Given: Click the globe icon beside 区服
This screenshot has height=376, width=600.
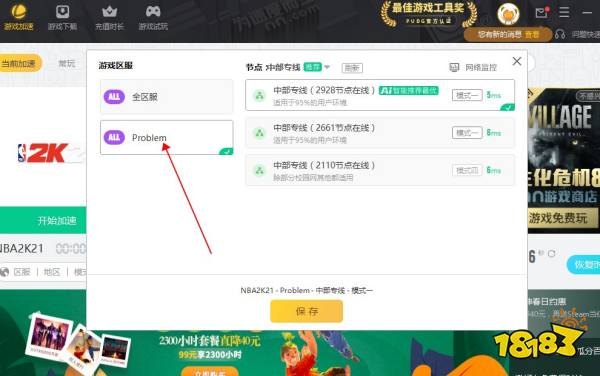Looking at the screenshot, I should coord(5,272).
